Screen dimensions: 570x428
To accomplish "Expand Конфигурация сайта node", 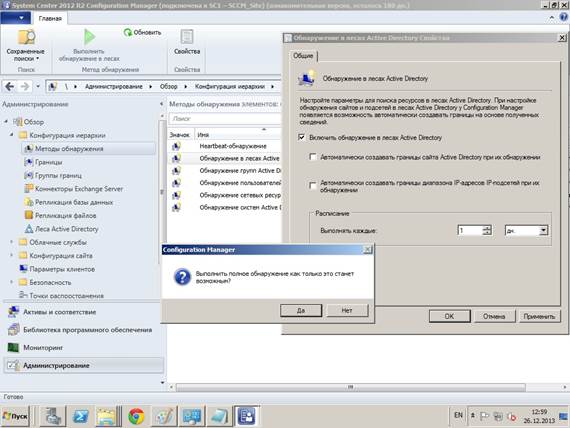I will pyautogui.click(x=12, y=255).
